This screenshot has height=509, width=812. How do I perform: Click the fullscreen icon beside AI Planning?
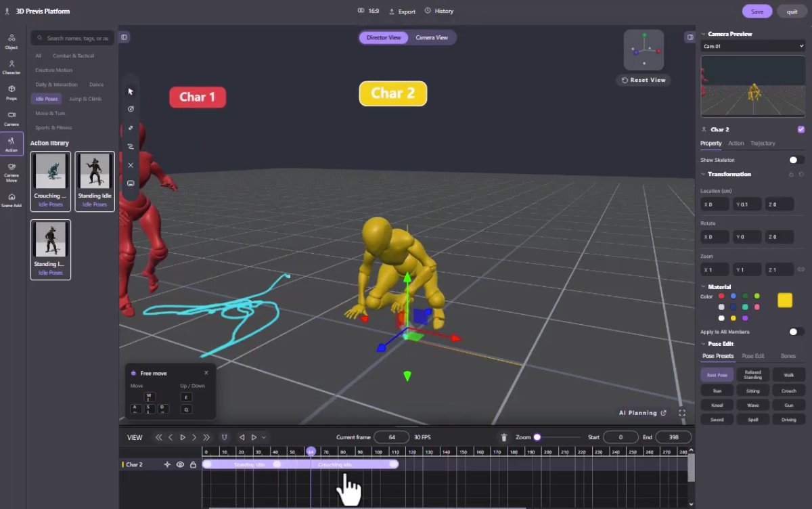[x=681, y=413]
